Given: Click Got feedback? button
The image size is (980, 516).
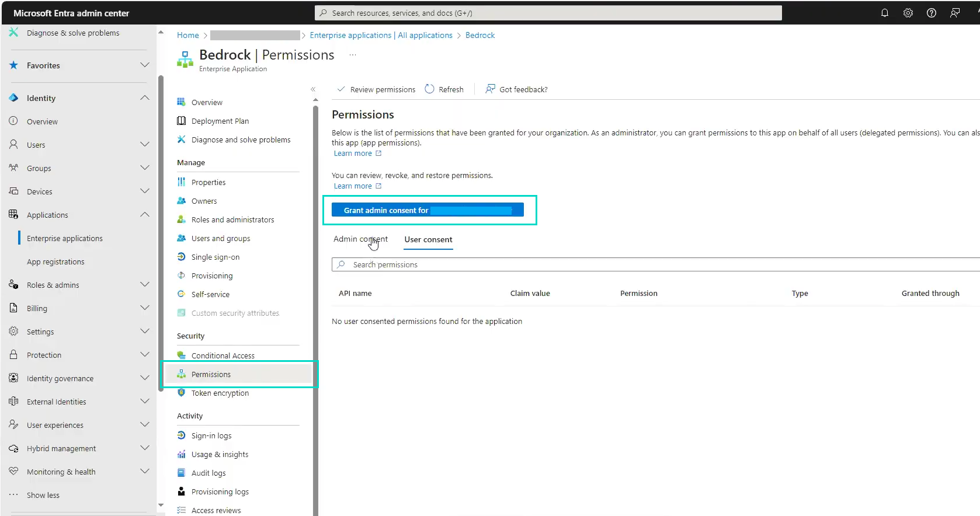Looking at the screenshot, I should click(x=516, y=89).
